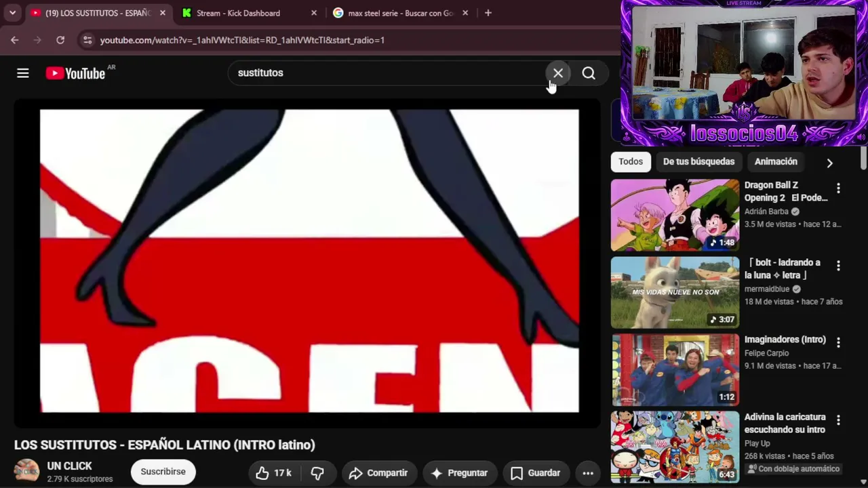Like the video with 17 k likes
This screenshot has height=488, width=868.
273,473
